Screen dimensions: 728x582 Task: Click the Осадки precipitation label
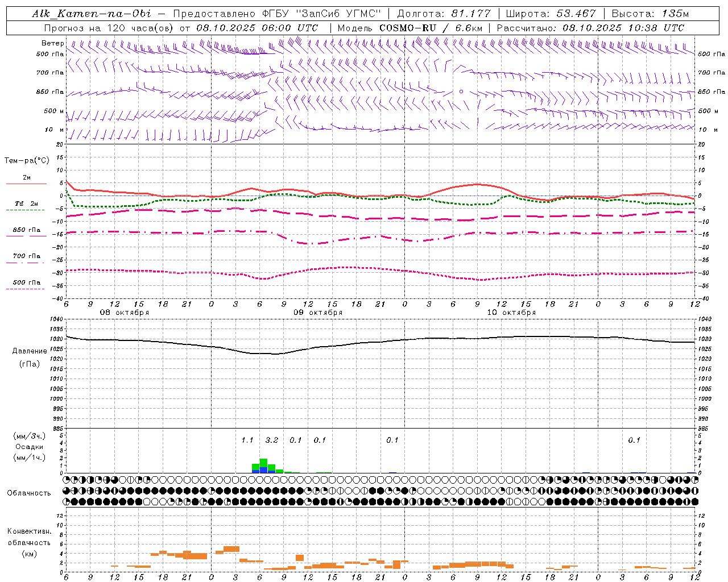[29, 447]
